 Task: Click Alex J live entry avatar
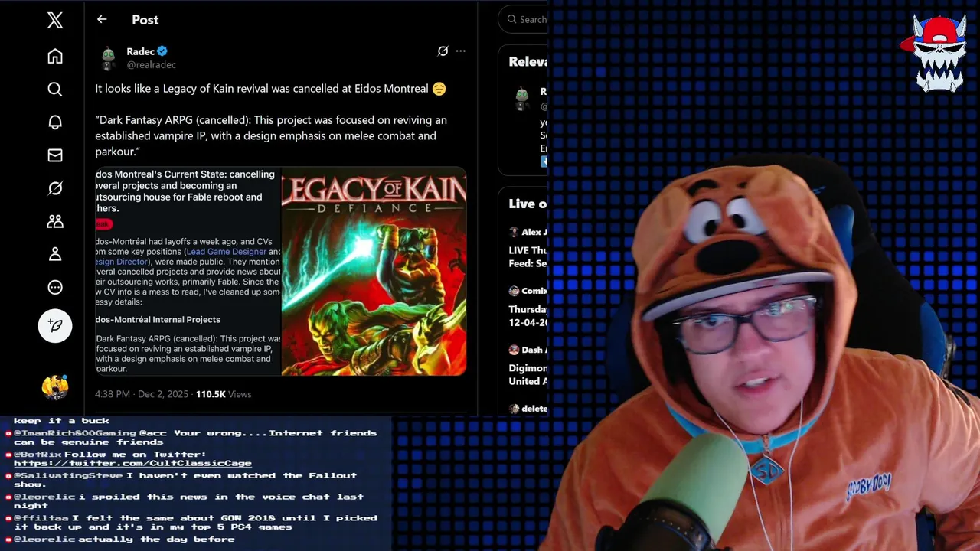[x=514, y=232]
